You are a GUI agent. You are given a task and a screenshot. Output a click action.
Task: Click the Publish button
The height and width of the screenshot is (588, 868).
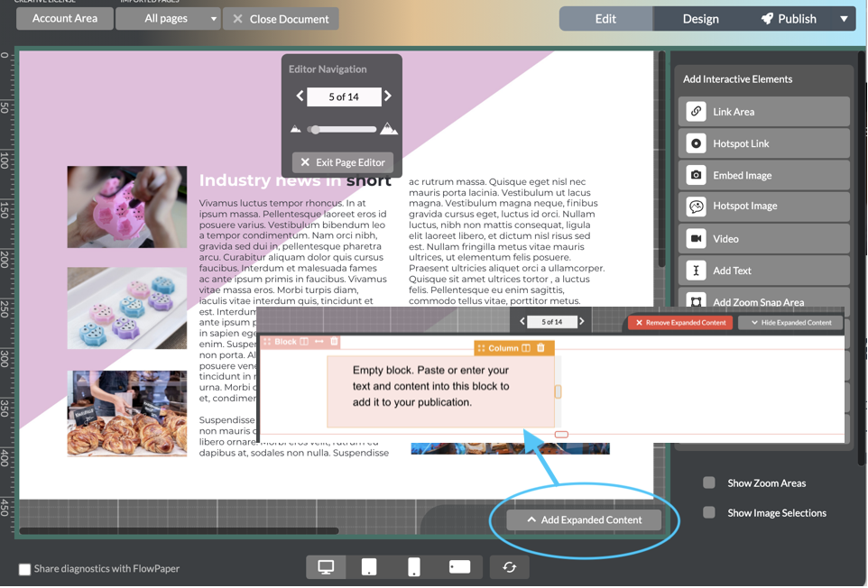pyautogui.click(x=789, y=19)
